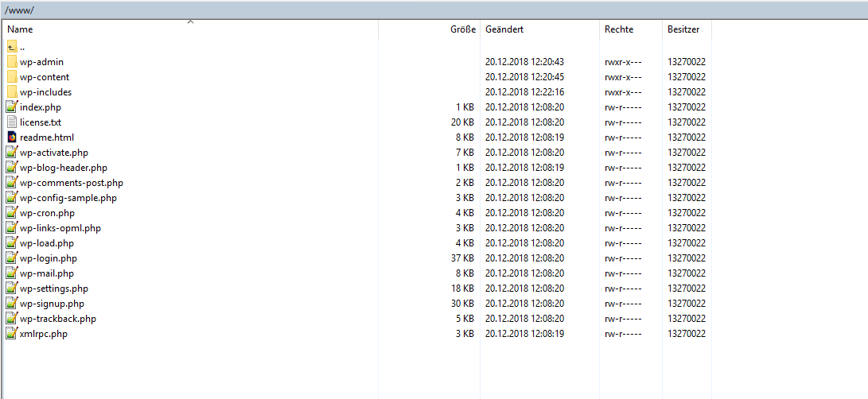This screenshot has height=399, width=868.
Task: Click the 20 KB size of license.txt
Action: pos(463,122)
